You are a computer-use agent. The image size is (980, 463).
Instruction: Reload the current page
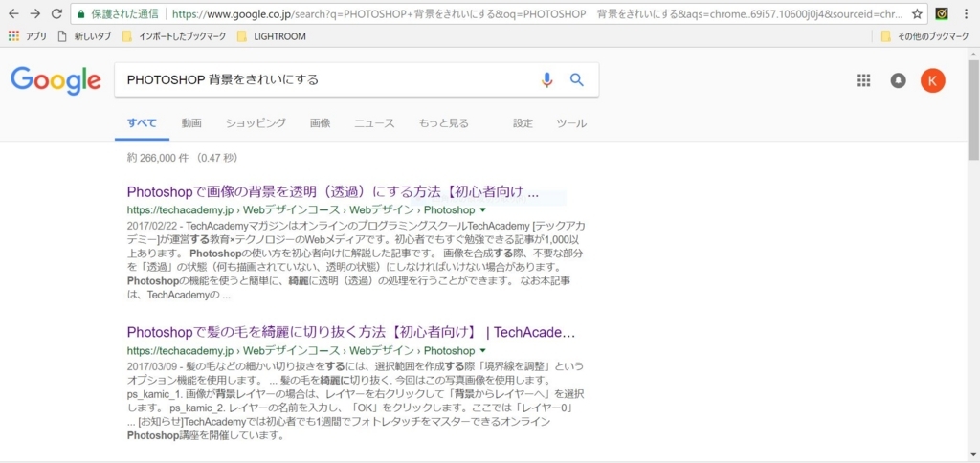coord(56,13)
